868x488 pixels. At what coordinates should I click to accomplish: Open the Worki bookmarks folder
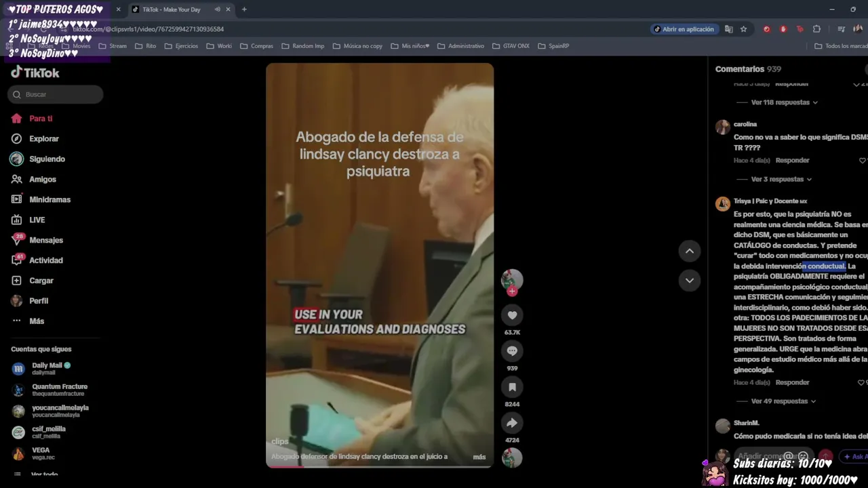click(219, 46)
